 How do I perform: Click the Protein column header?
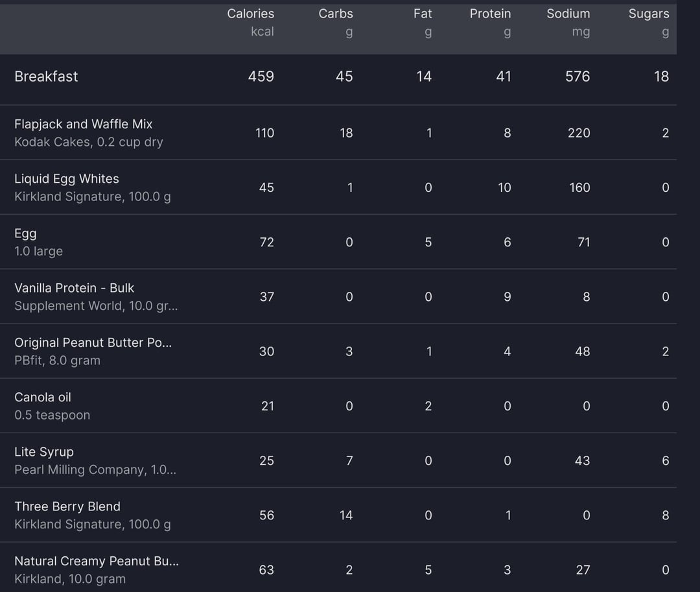(x=490, y=22)
